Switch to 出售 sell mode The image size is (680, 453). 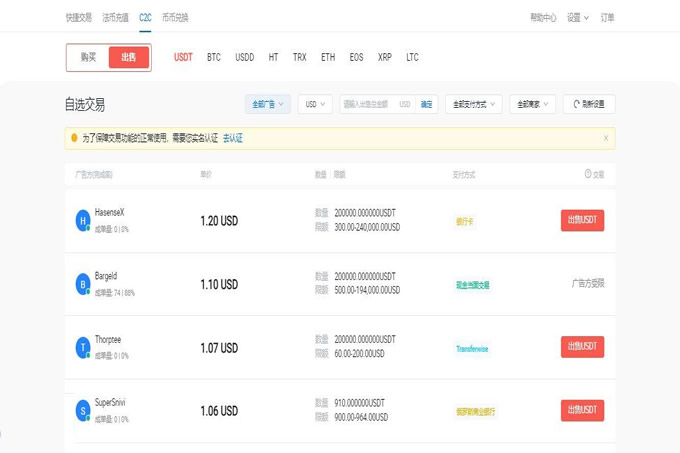[129, 57]
